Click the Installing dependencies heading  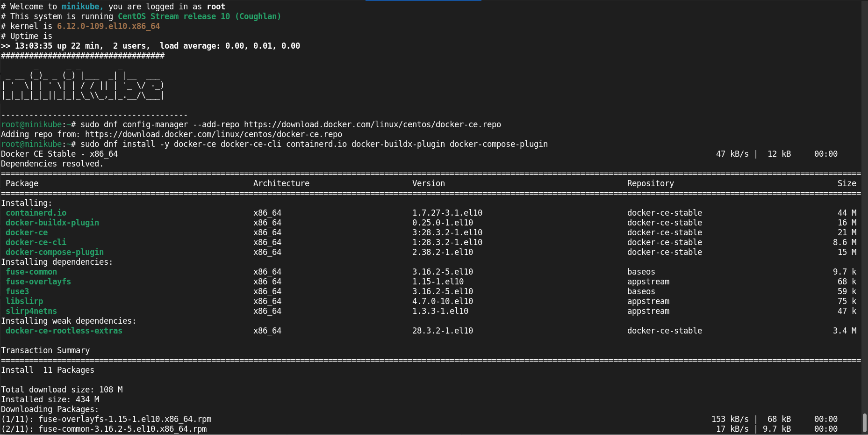[57, 262]
